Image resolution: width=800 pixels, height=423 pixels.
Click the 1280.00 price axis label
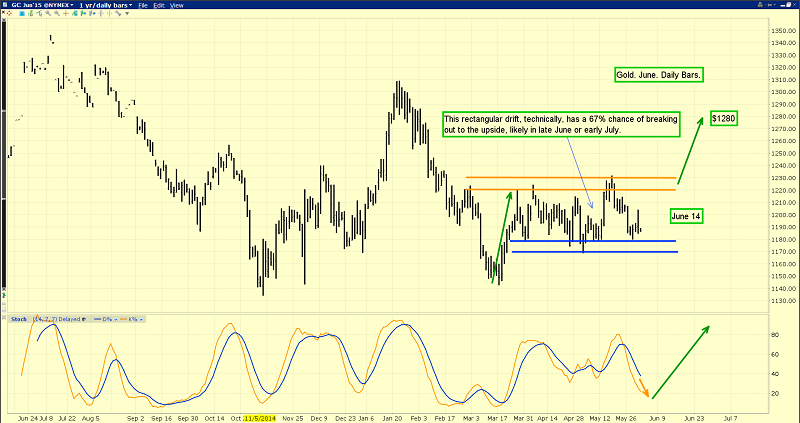coord(783,116)
